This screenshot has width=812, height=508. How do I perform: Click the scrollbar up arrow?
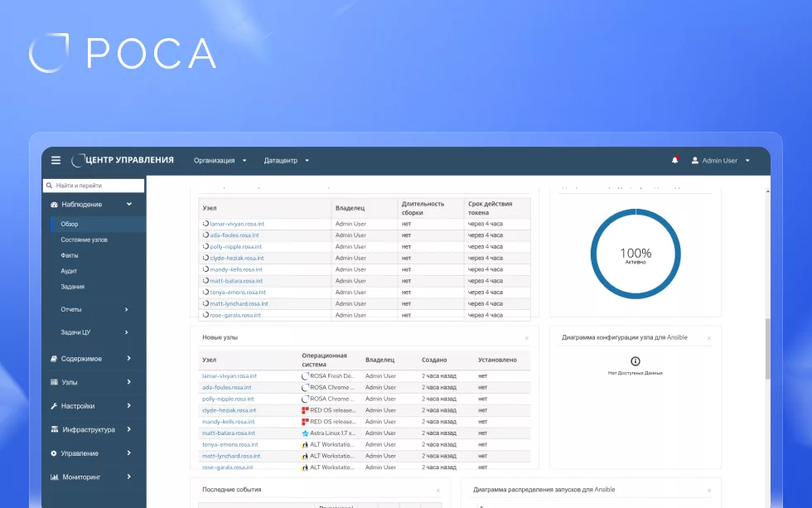(x=767, y=191)
